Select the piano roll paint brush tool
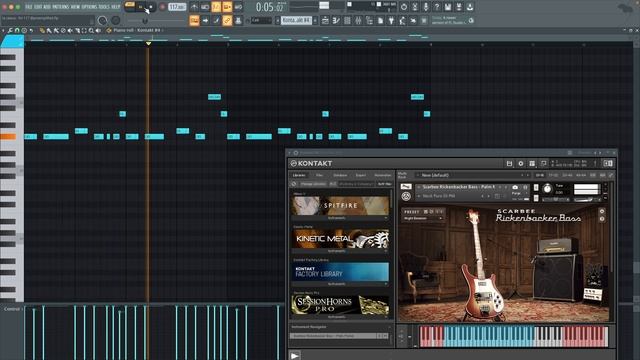Screen dimensions: 640x360 (x=49, y=30)
